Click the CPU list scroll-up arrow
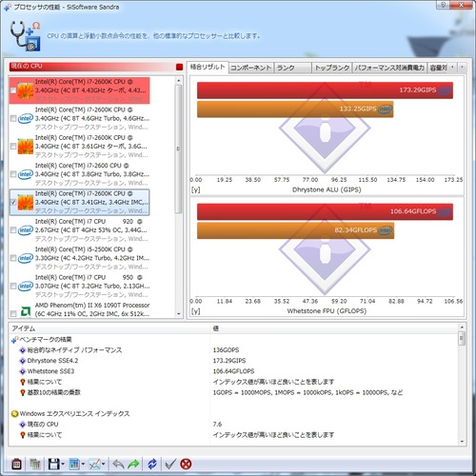The height and width of the screenshot is (476, 476). click(179, 81)
